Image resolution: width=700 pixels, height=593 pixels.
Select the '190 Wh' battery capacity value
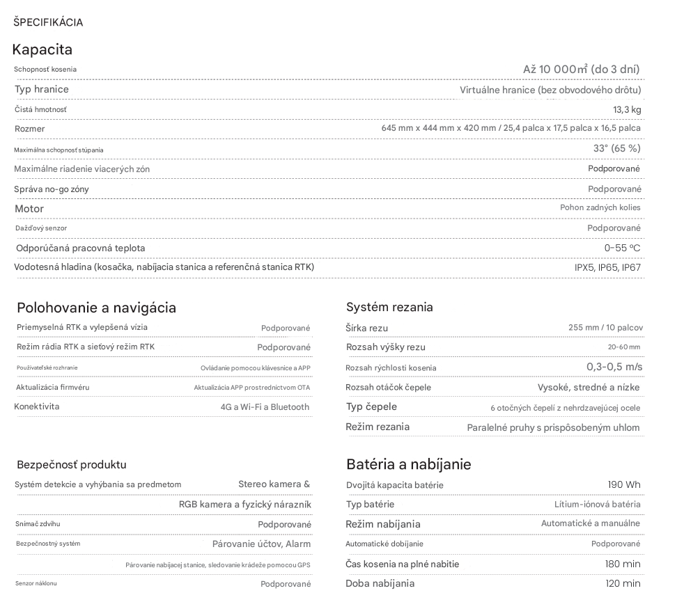(624, 484)
